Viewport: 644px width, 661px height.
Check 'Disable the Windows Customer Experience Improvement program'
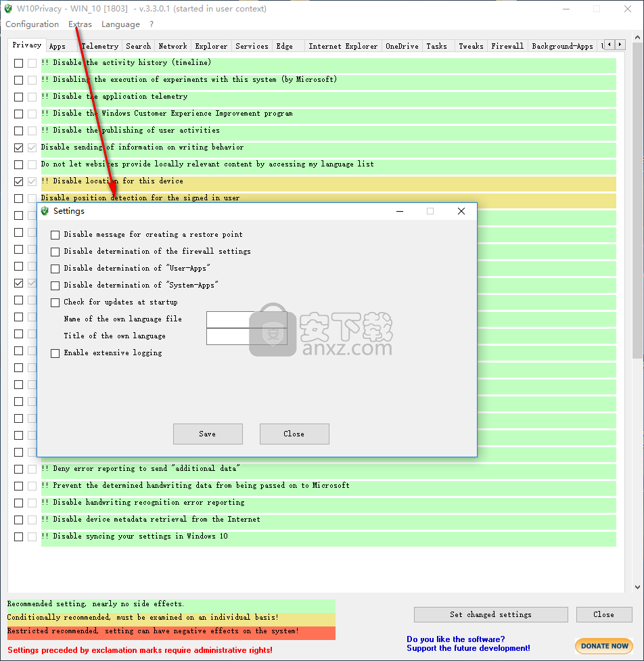coord(18,114)
